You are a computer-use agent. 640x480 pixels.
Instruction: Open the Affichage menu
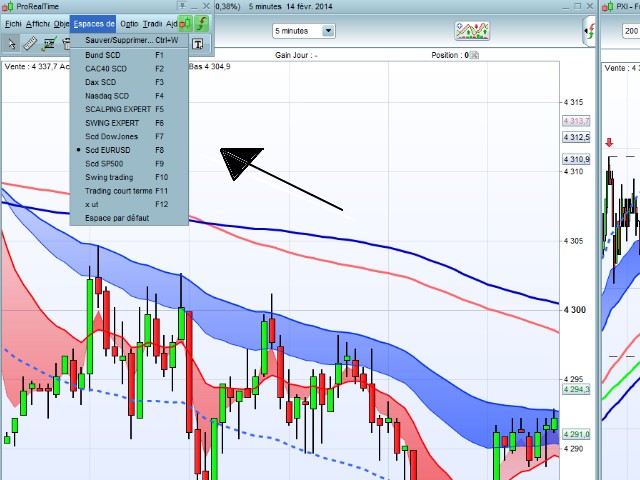point(38,24)
